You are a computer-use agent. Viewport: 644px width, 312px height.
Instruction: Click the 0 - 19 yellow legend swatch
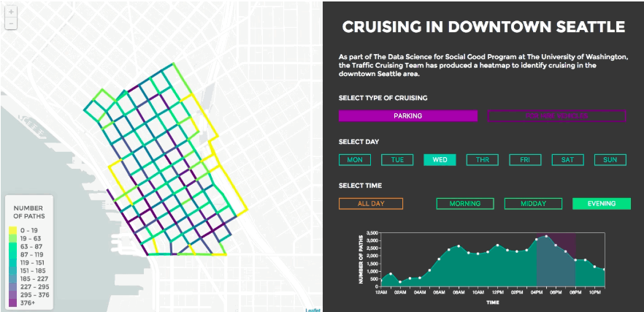pos(13,230)
